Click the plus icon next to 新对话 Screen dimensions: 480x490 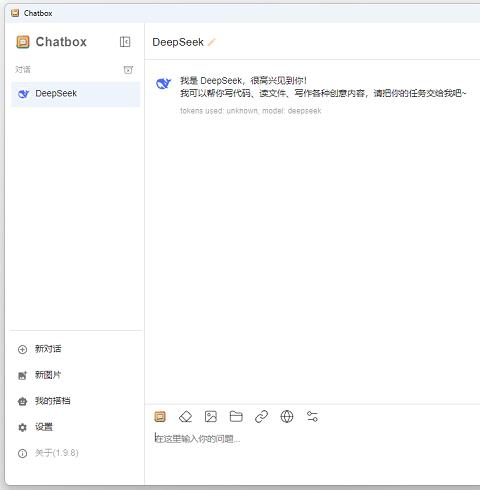[x=22, y=349]
